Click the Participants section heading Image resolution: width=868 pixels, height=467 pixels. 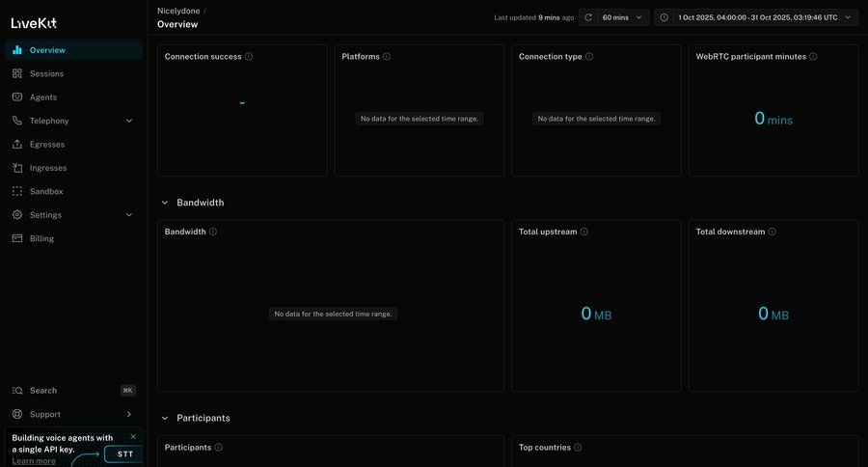[203, 418]
